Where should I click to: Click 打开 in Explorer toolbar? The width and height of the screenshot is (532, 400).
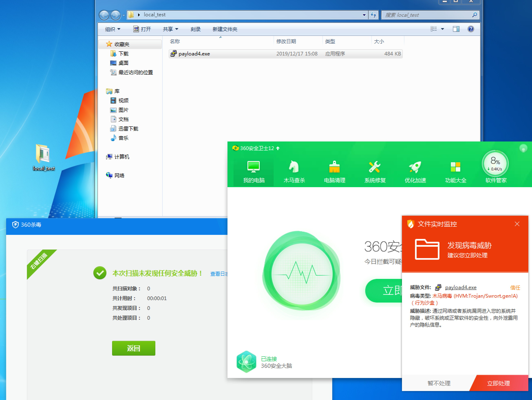pos(142,29)
